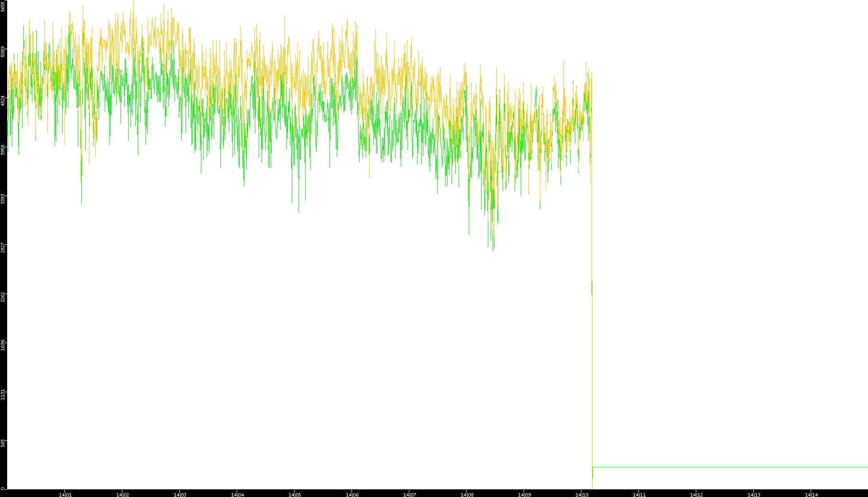This screenshot has height=497, width=868.
Task: Pick the 14:05 time axis label
Action: click(x=295, y=495)
